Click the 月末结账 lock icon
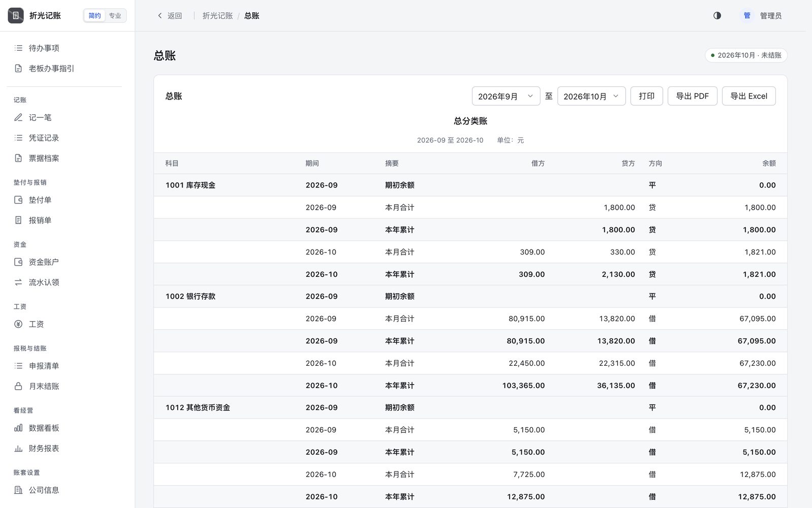 pyautogui.click(x=18, y=386)
